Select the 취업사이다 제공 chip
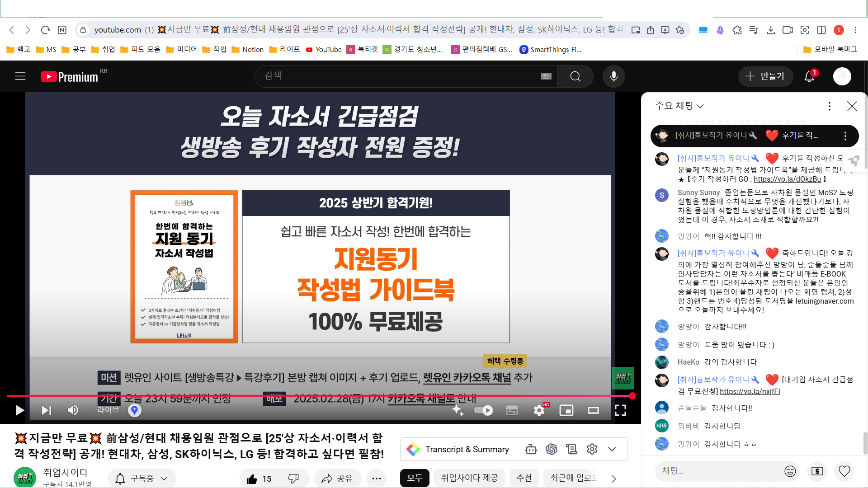 coord(469,478)
